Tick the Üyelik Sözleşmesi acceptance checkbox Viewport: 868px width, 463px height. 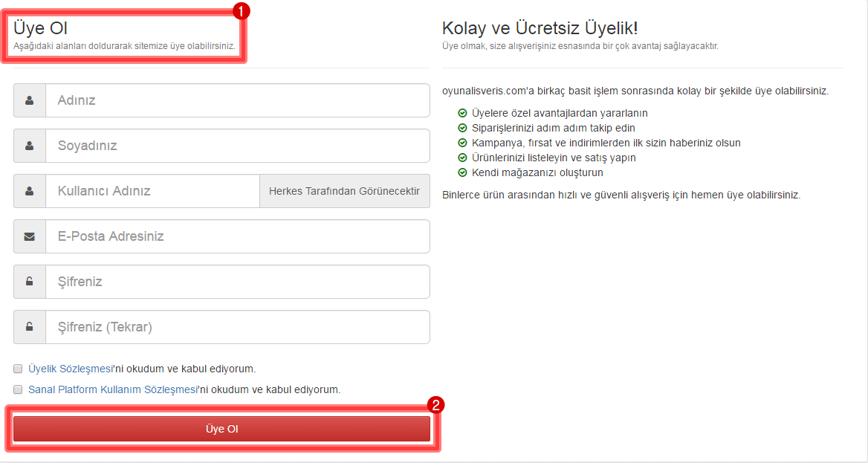pos(18,369)
